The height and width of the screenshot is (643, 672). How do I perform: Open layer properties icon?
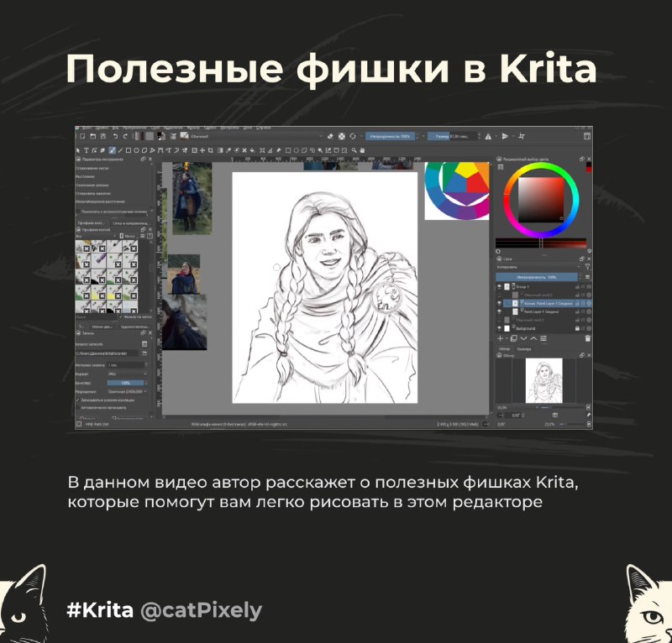pos(543,338)
